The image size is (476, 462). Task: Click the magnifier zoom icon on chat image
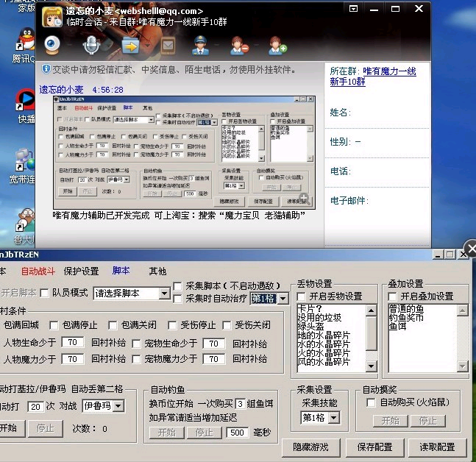(304, 199)
